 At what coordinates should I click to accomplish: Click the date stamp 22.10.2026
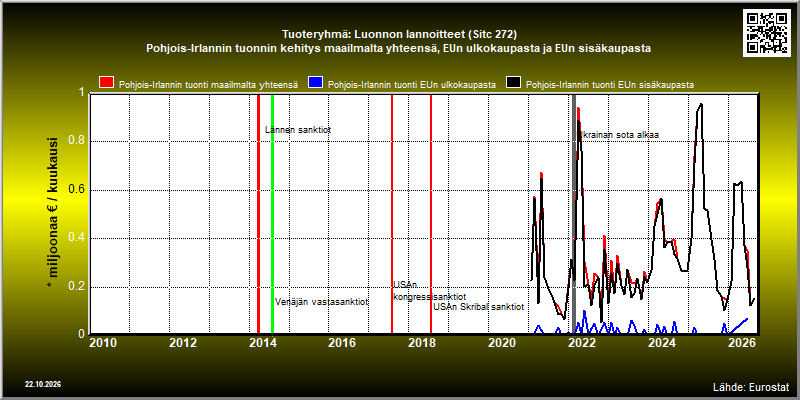[43, 384]
